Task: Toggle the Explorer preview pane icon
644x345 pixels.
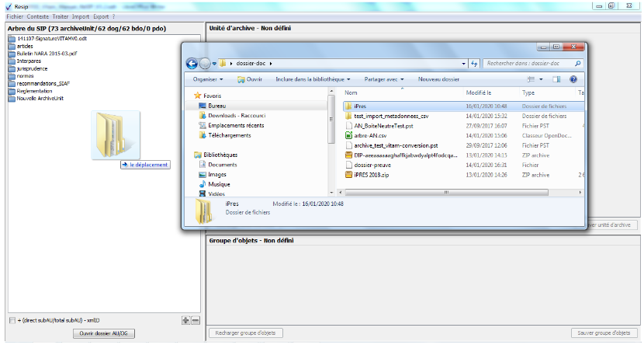Action: coord(556,79)
